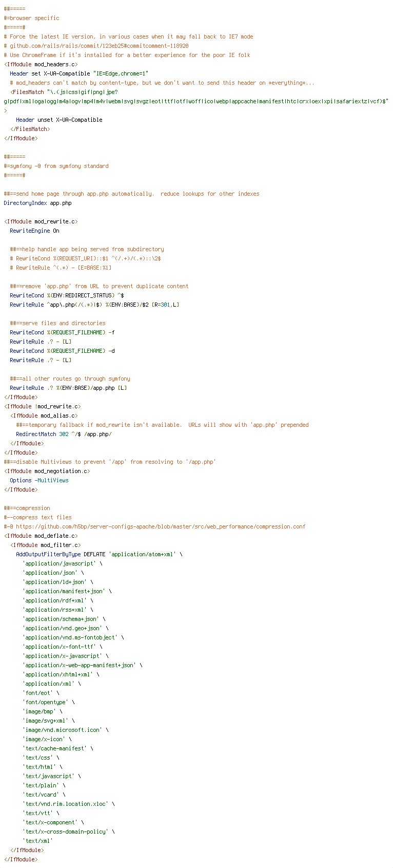Image resolution: width=393 pixels, height=868 pixels.
Task: Click the RewriteRule to app.php [L] line
Action: 68,388
